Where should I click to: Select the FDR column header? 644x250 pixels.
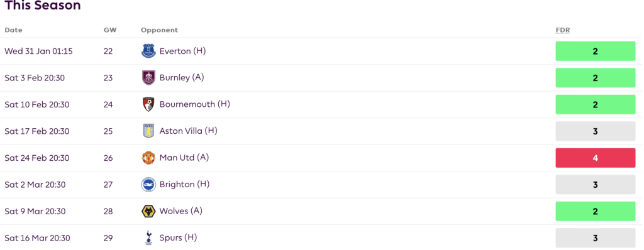click(563, 30)
